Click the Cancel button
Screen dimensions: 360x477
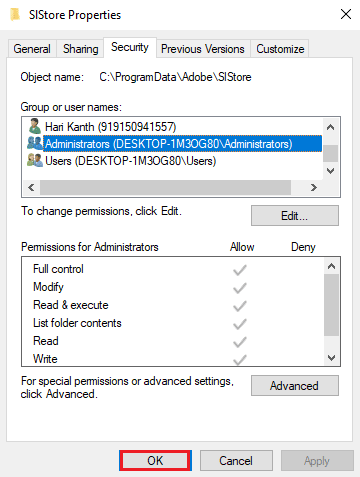point(236,461)
